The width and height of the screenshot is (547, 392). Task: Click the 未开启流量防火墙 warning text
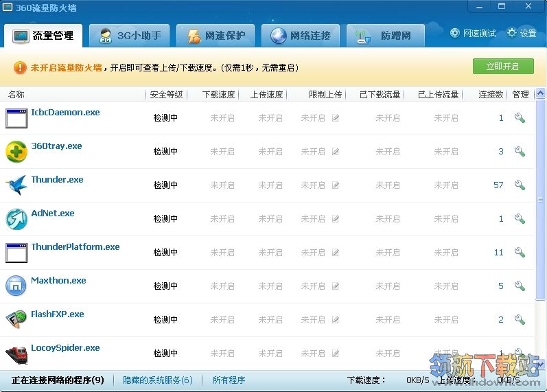click(x=67, y=67)
